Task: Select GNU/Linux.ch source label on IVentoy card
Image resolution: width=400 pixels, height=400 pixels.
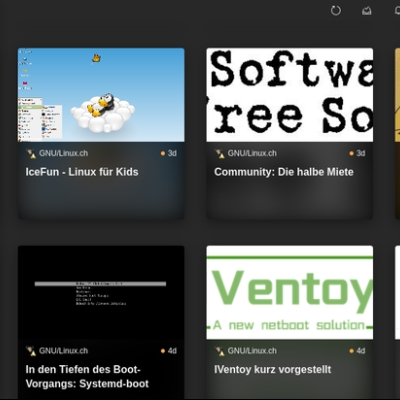Action: (x=252, y=351)
